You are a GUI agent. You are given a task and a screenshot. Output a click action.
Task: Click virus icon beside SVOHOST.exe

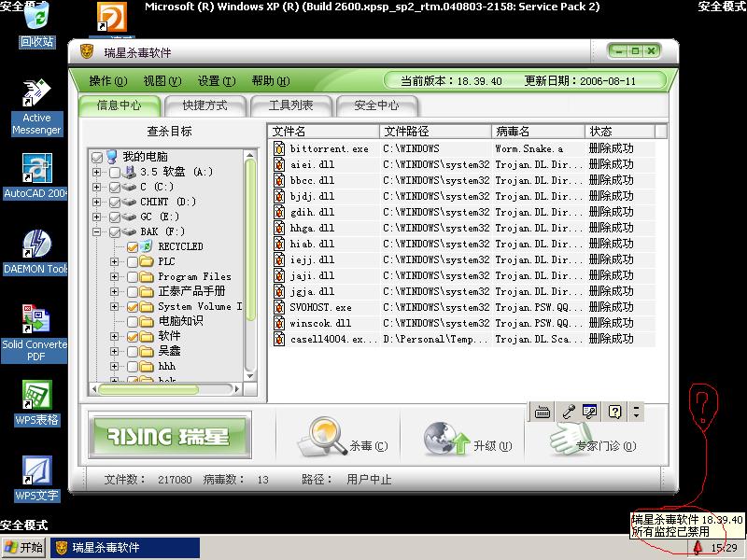click(x=279, y=307)
